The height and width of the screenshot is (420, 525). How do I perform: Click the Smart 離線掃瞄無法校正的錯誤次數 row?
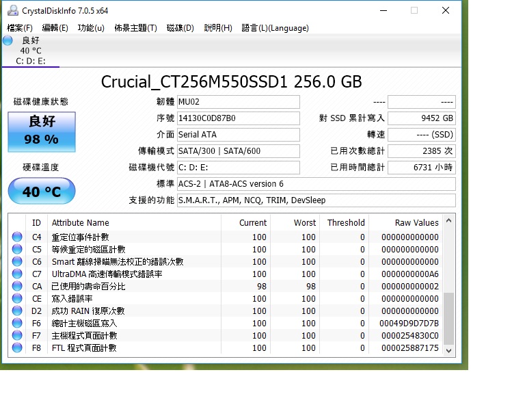click(x=226, y=261)
